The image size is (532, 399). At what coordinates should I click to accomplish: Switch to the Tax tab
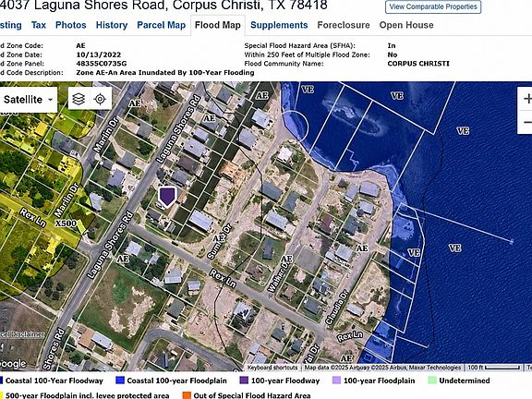39,25
